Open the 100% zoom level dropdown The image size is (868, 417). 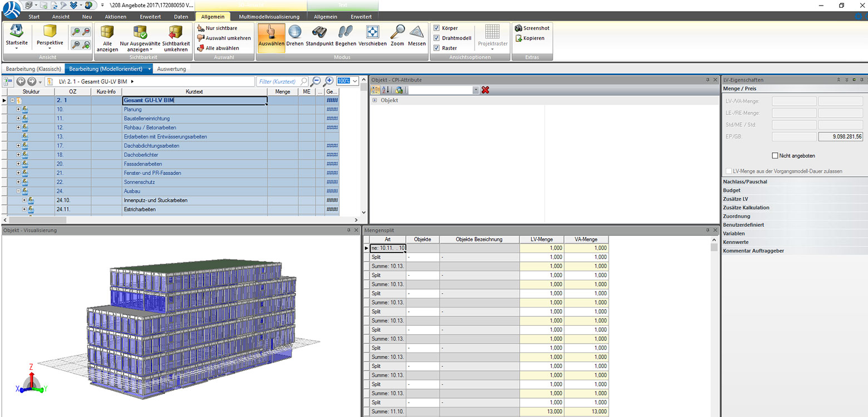355,81
